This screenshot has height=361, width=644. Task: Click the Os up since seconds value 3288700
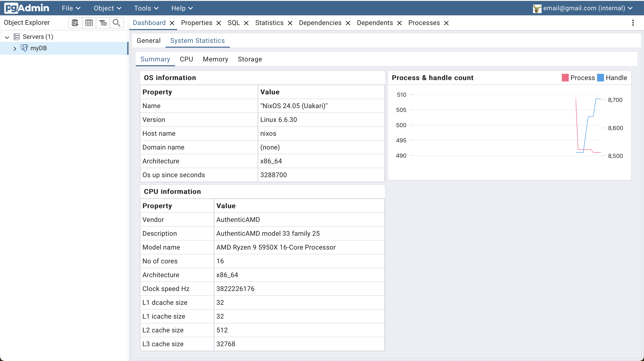[x=273, y=175]
